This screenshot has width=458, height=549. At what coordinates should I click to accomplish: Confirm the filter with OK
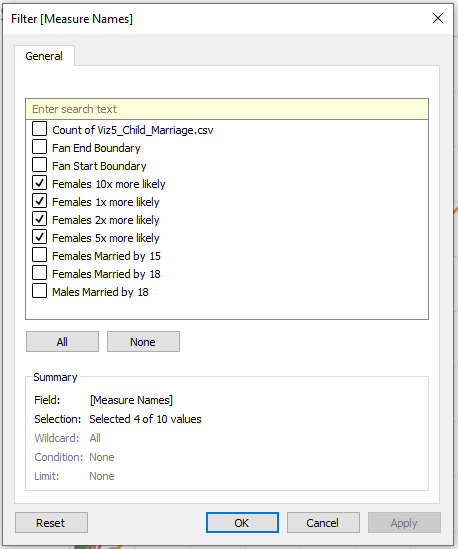pyautogui.click(x=242, y=523)
